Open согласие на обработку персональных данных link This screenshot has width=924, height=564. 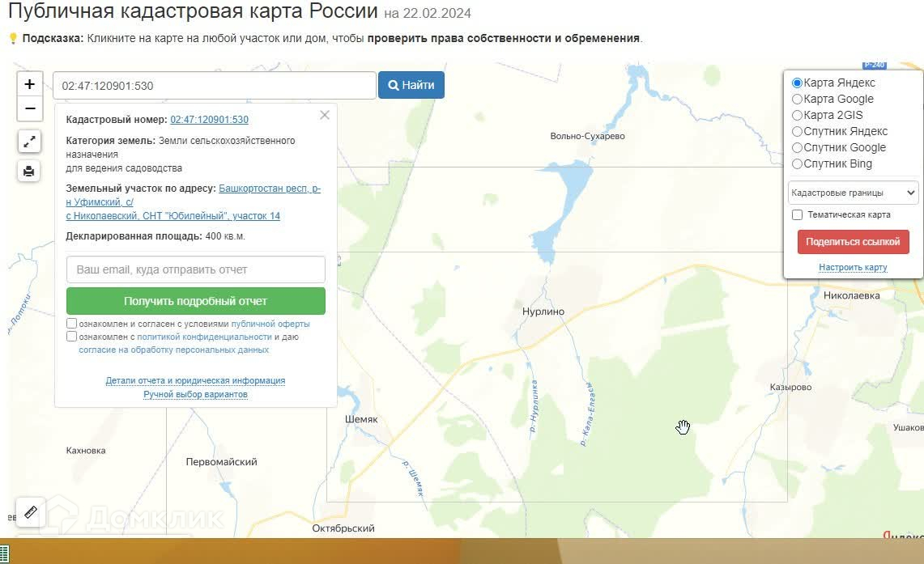pyautogui.click(x=174, y=350)
